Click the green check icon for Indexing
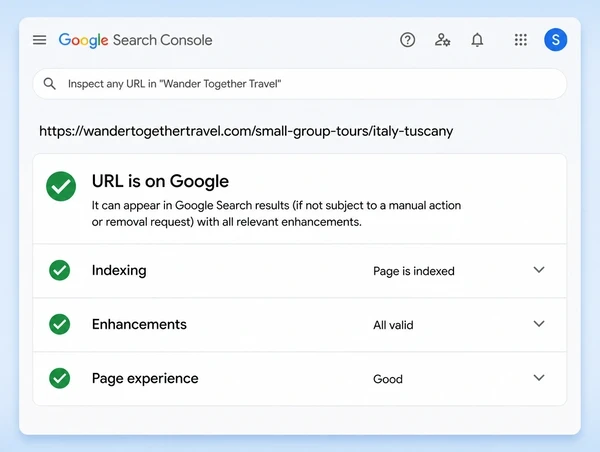Image resolution: width=600 pixels, height=452 pixels. [x=60, y=270]
